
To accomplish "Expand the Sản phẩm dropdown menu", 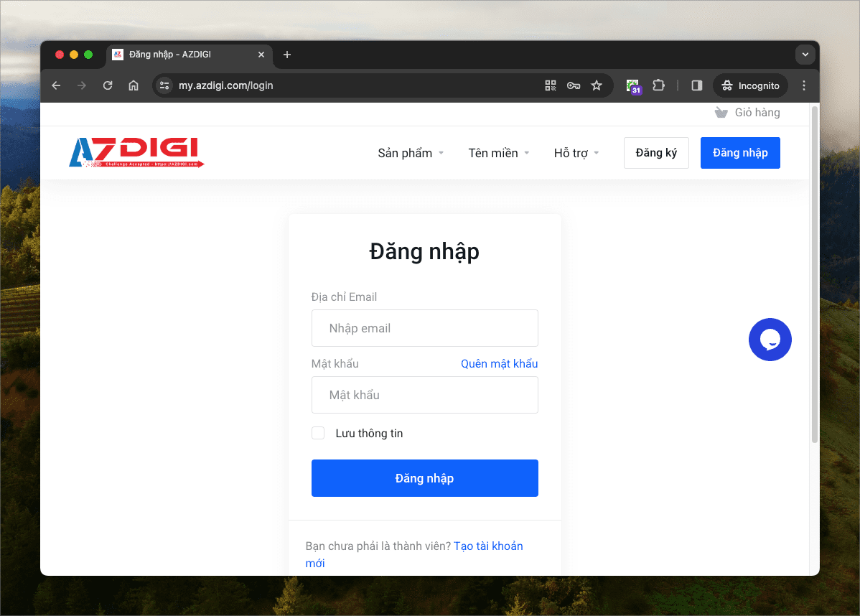I will (x=411, y=153).
